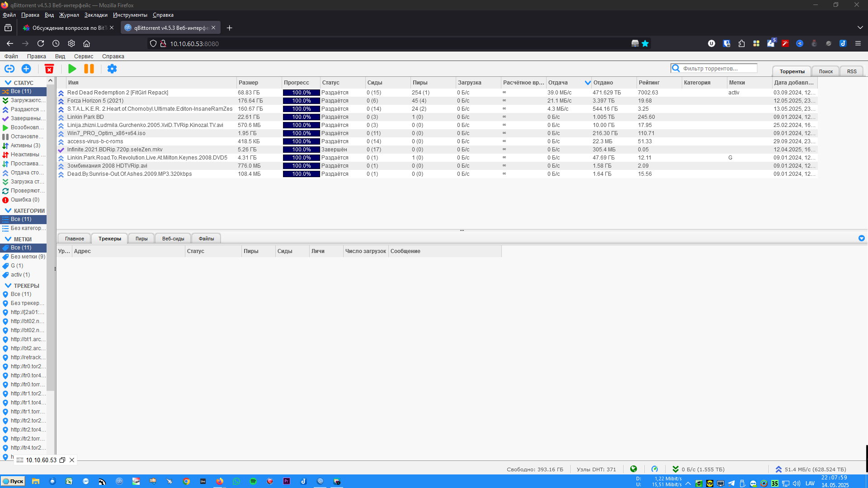Click progress bar of Red Dead Redemption 2
This screenshot has height=488, width=868.
pos(301,93)
